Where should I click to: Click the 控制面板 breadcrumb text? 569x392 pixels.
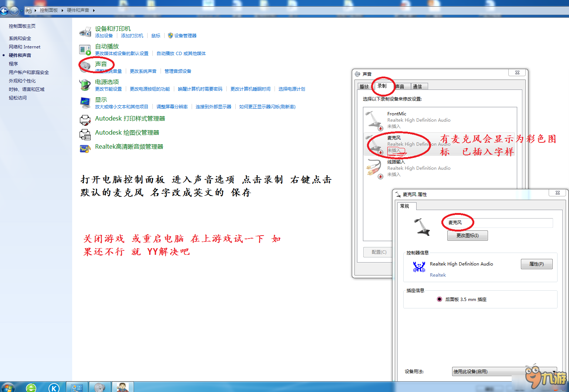pyautogui.click(x=49, y=10)
